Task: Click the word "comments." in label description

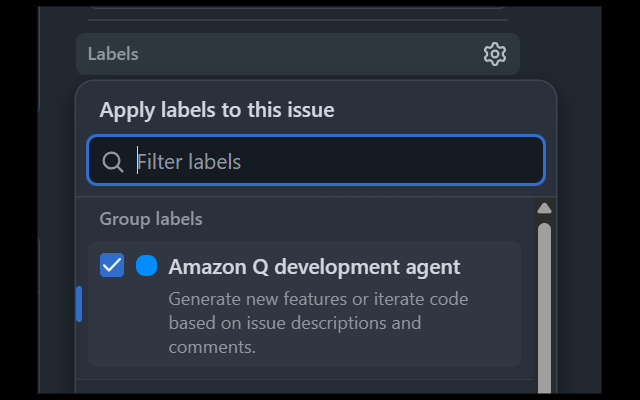Action: (212, 347)
